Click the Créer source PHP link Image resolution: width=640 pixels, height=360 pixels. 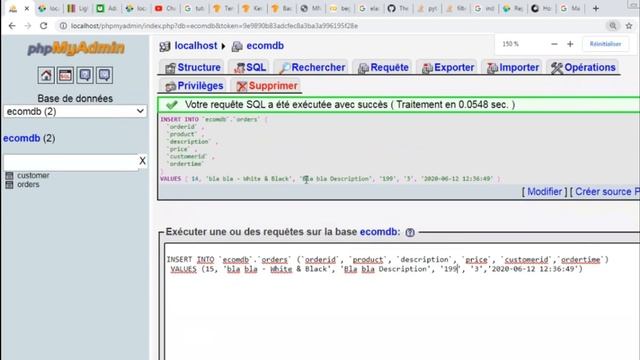click(x=607, y=191)
